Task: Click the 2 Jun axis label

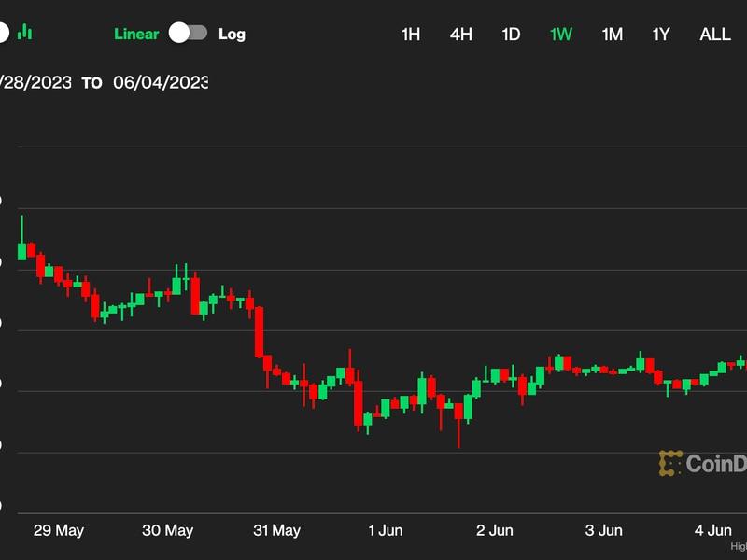Action: [x=495, y=530]
